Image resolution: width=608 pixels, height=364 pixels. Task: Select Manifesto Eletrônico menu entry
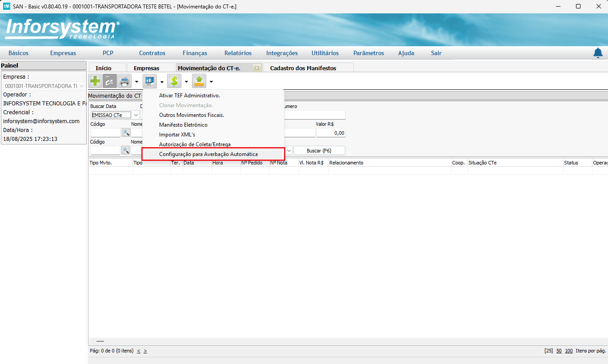[x=183, y=125]
